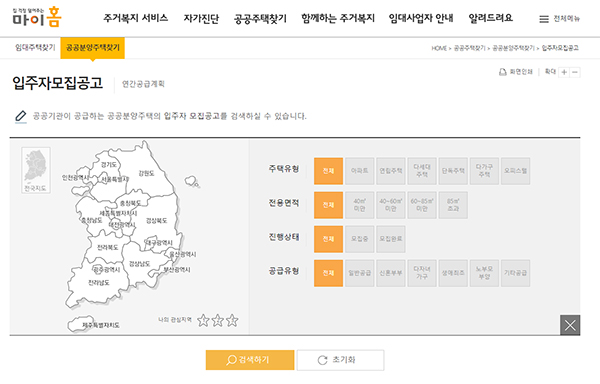Click the first 나의 관심지역 star
The height and width of the screenshot is (384, 600).
[x=203, y=320]
